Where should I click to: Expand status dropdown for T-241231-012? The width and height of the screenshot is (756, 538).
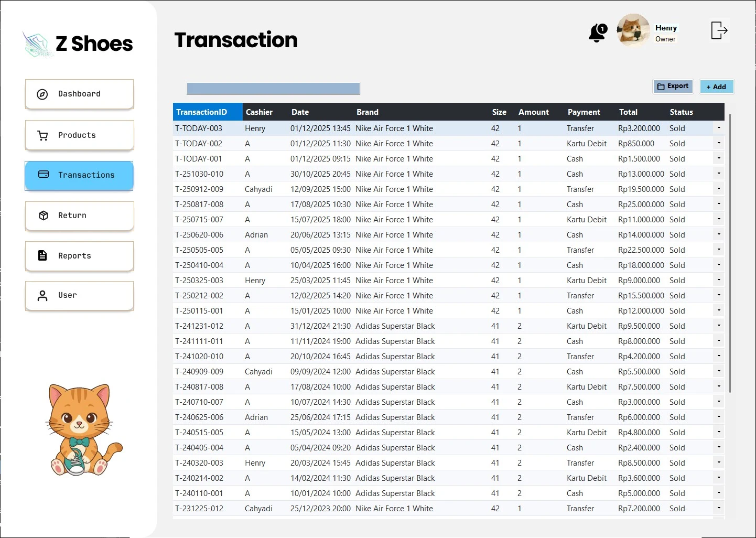(x=719, y=326)
